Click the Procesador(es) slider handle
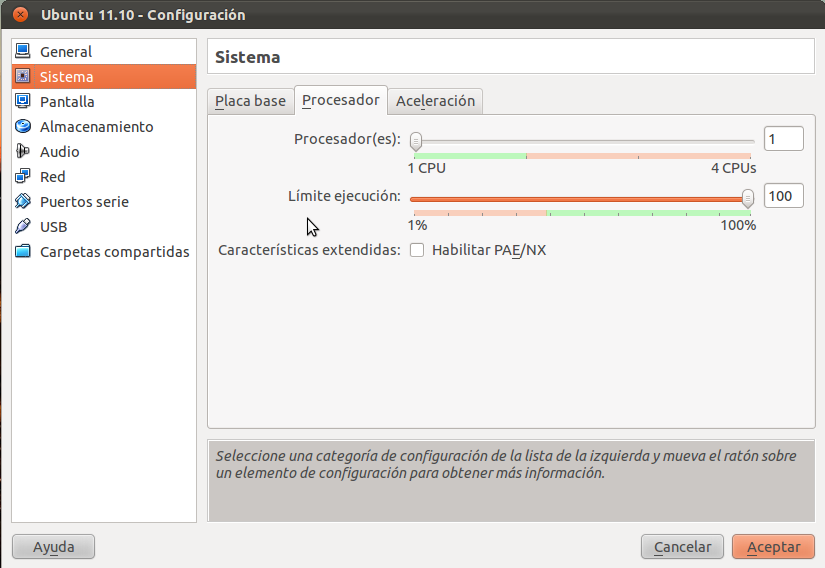The image size is (825, 568). [416, 141]
